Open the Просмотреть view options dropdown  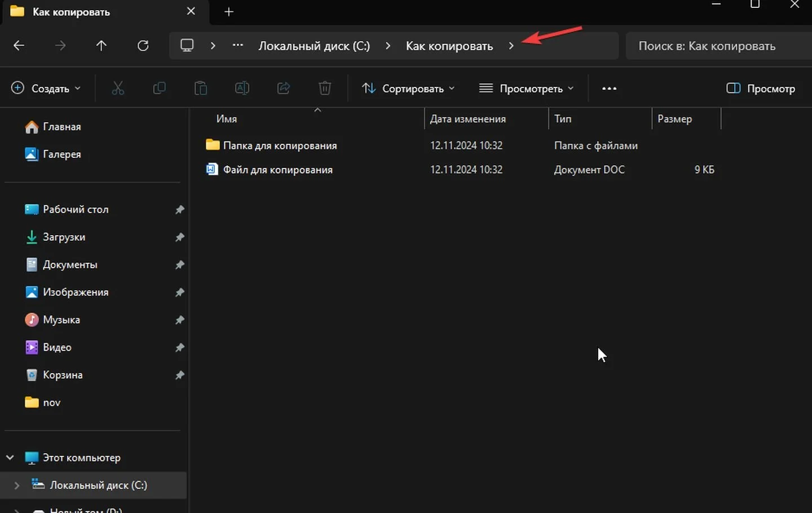[526, 89]
